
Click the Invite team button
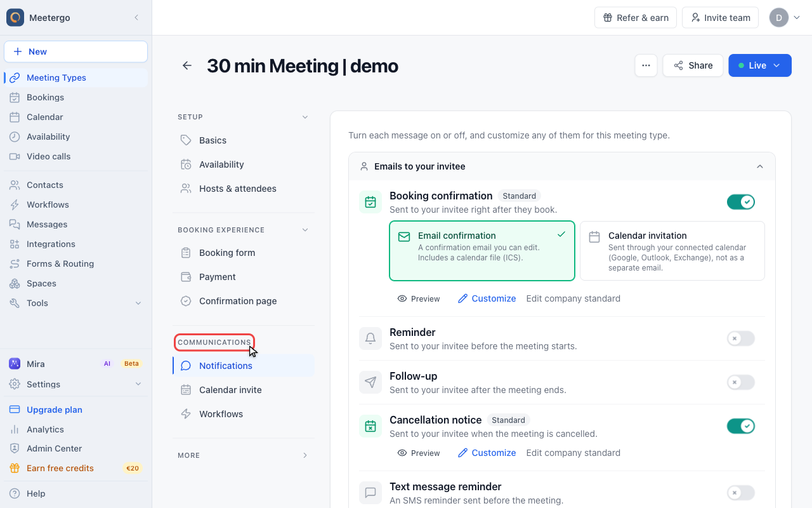[x=721, y=18]
